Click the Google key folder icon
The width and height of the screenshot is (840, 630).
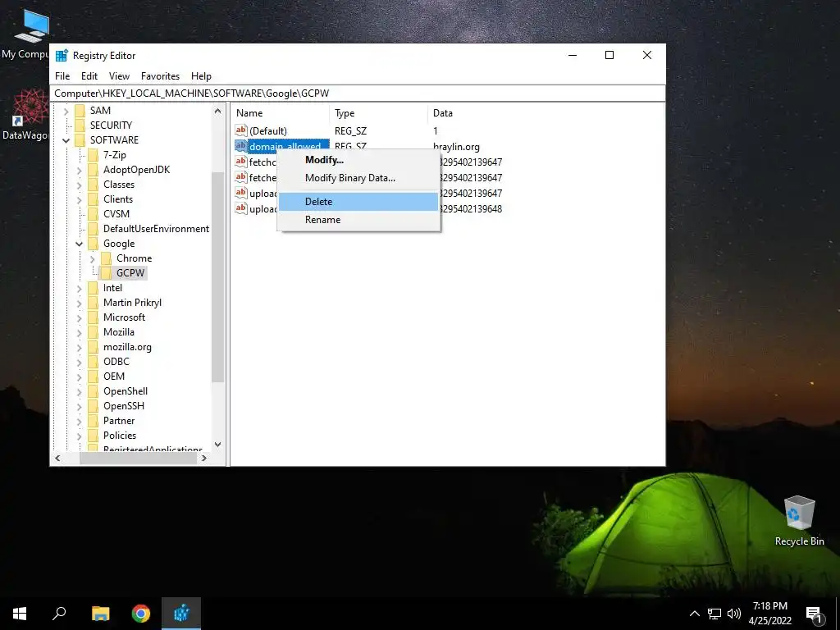pyautogui.click(x=94, y=243)
